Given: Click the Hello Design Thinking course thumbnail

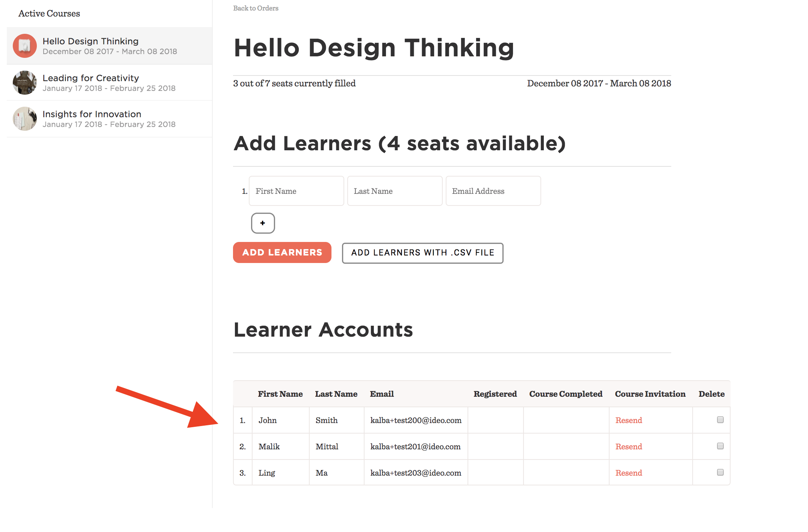Looking at the screenshot, I should point(25,46).
